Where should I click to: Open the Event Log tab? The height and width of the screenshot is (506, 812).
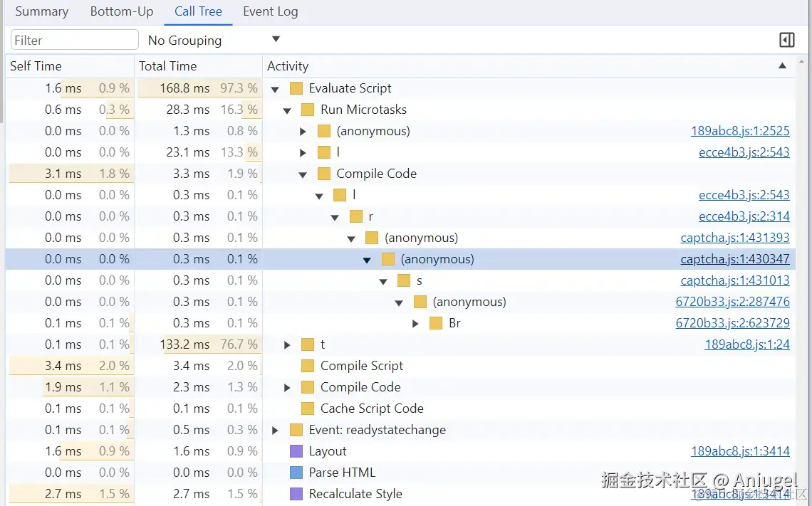(271, 11)
